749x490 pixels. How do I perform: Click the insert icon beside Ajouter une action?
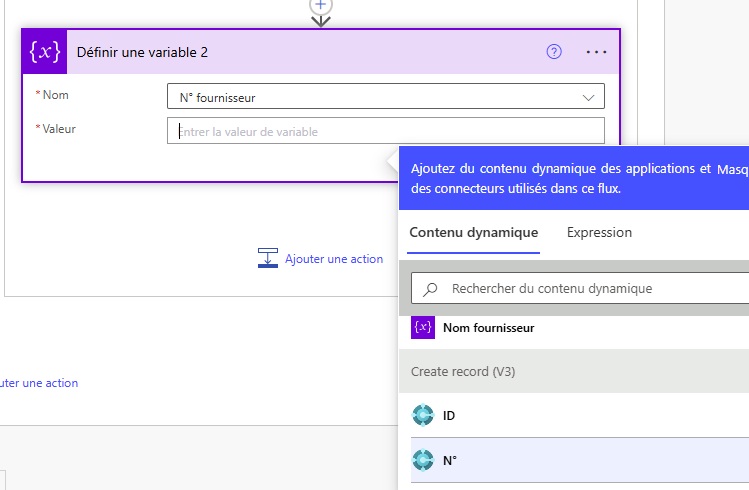(x=268, y=258)
